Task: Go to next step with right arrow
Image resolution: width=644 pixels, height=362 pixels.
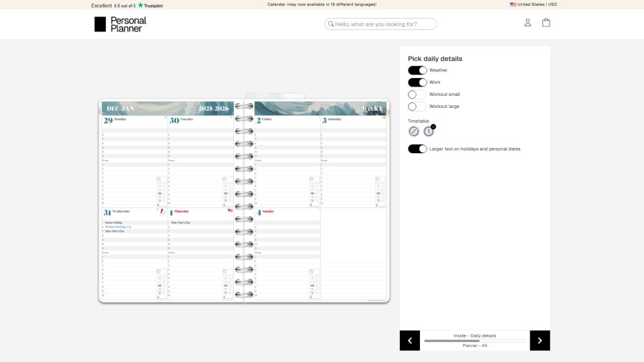Action: (540, 341)
